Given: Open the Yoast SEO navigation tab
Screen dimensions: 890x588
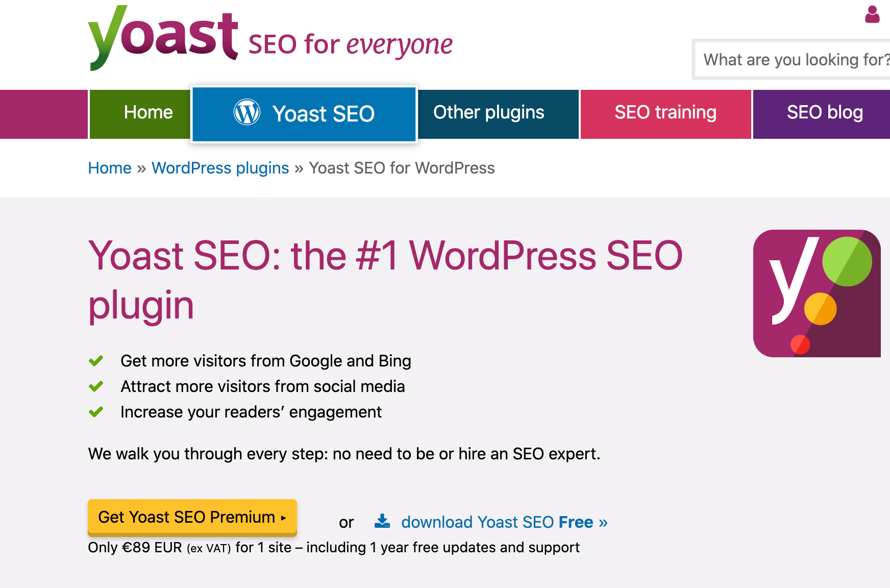Looking at the screenshot, I should point(304,114).
